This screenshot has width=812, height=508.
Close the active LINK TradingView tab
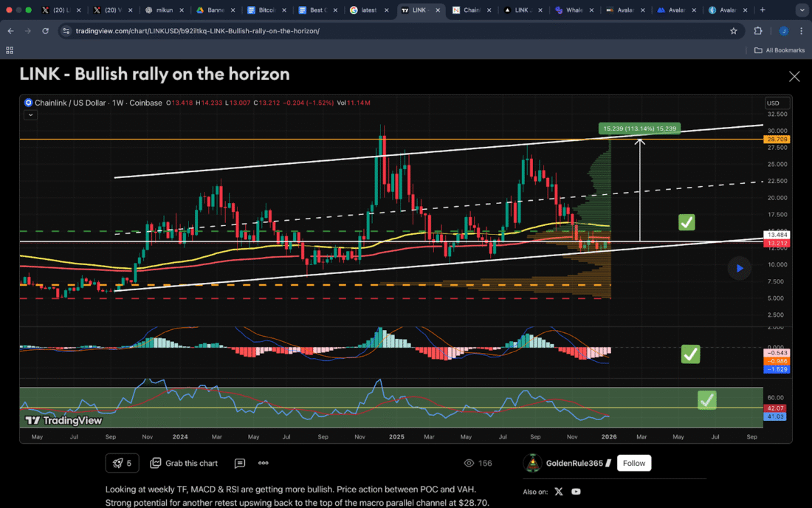coord(438,10)
